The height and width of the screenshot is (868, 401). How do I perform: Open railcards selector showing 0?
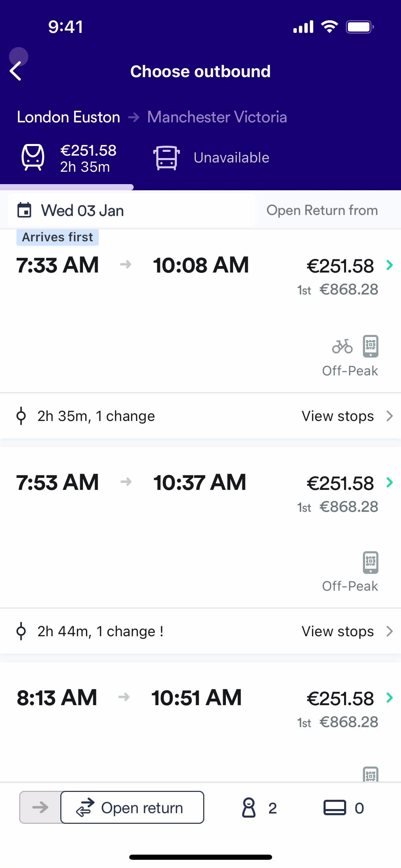344,808
